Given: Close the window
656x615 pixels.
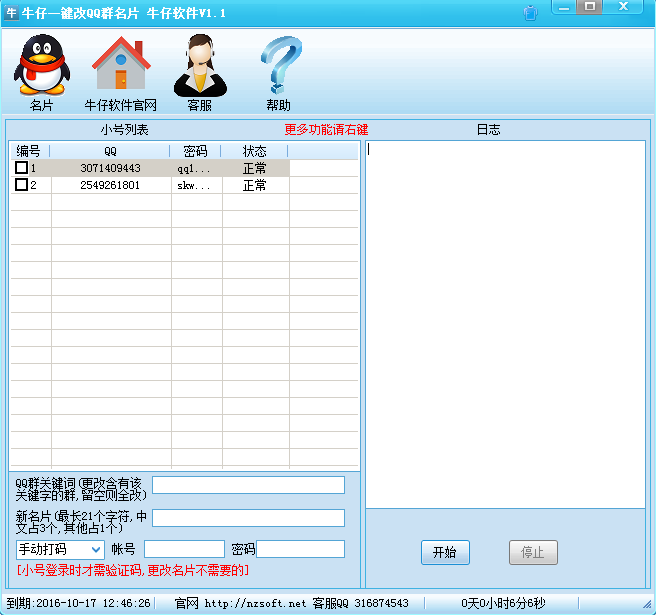Looking at the screenshot, I should [x=623, y=7].
